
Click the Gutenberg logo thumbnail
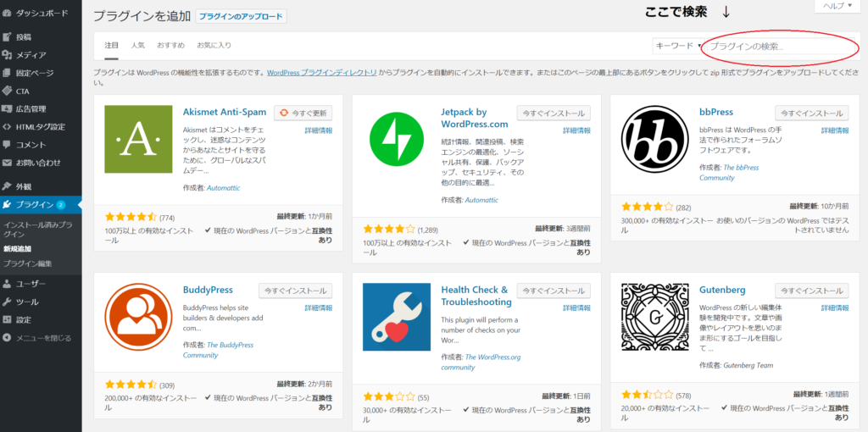tap(655, 317)
